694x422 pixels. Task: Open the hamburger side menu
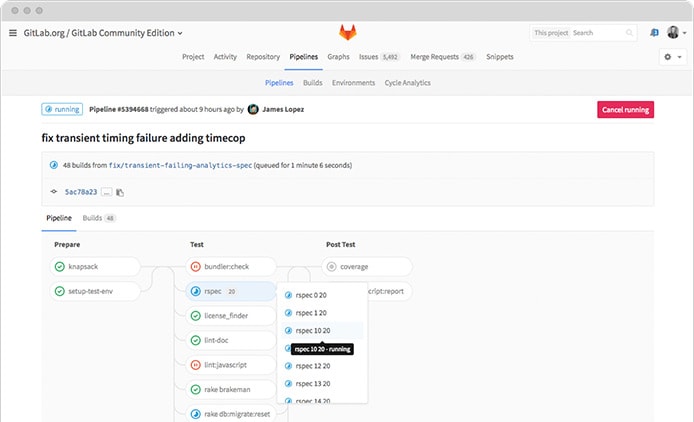pyautogui.click(x=13, y=33)
